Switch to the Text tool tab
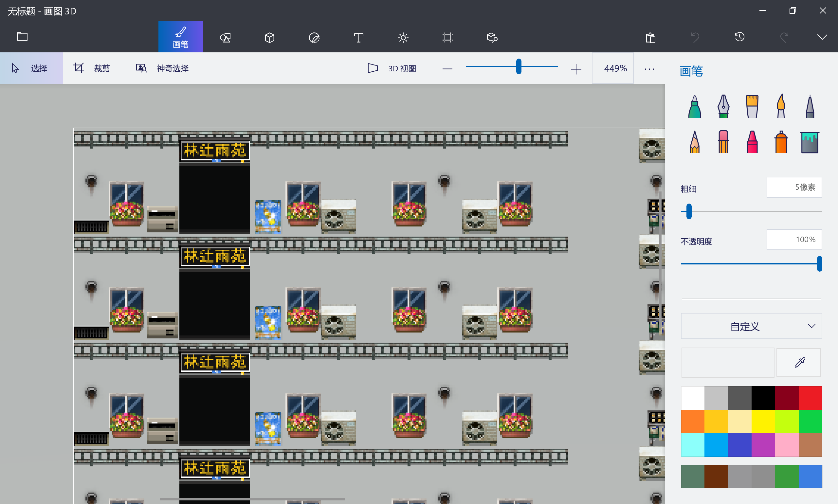 coord(359,37)
